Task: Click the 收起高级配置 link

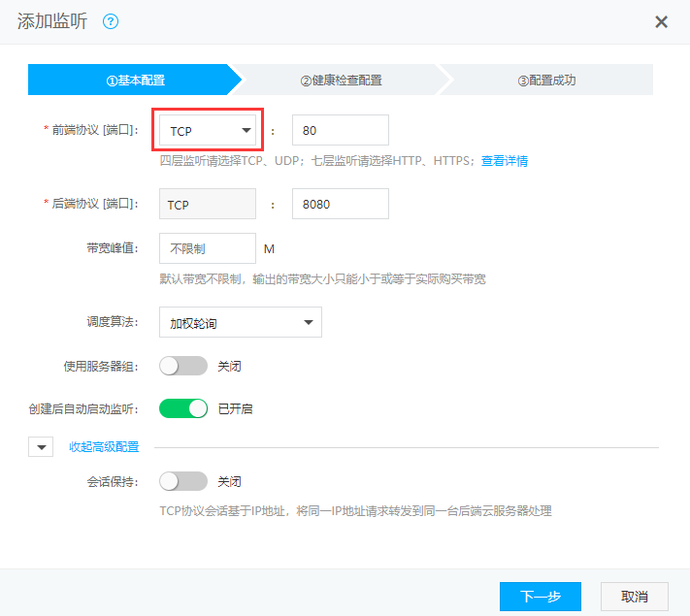Action: point(103,447)
